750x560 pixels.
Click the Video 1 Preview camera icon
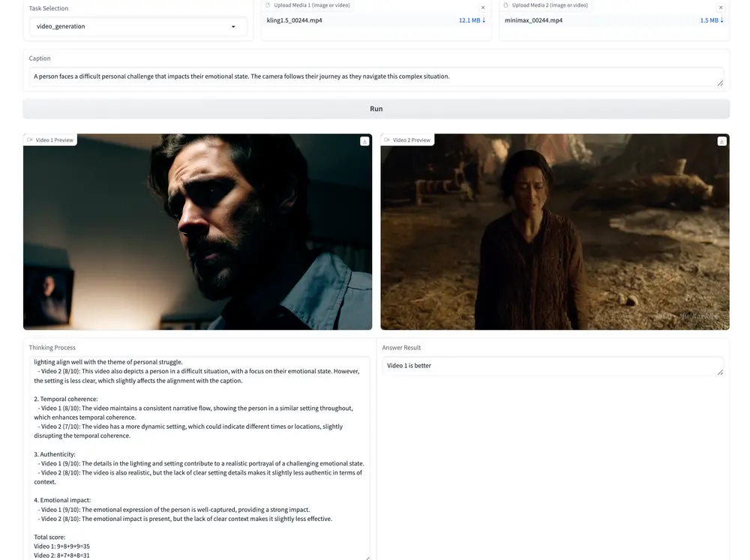pyautogui.click(x=30, y=140)
